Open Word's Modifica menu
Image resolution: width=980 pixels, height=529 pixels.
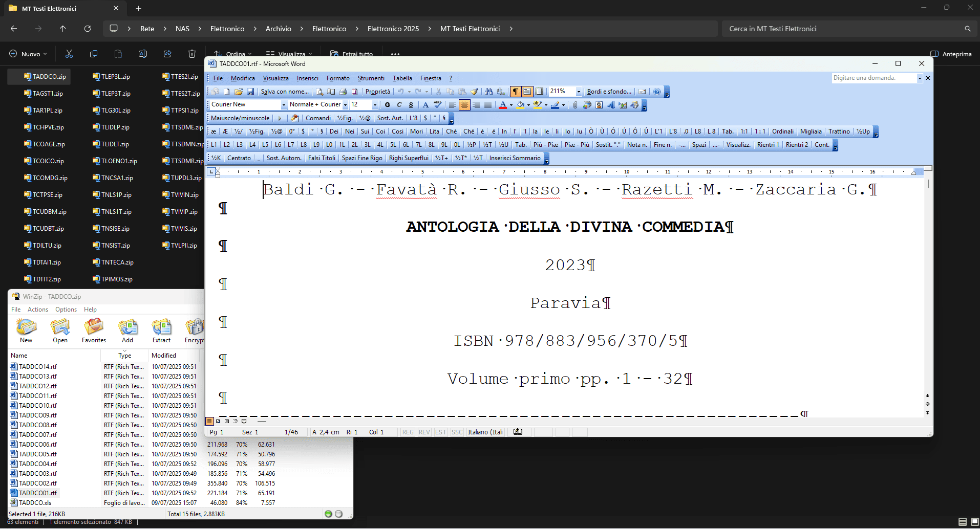pos(243,78)
